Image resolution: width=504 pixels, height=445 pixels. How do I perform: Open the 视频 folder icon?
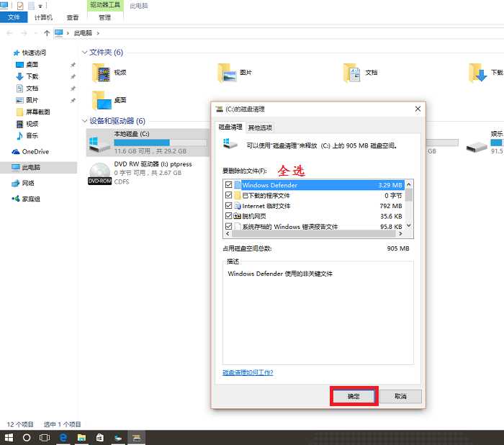click(102, 73)
